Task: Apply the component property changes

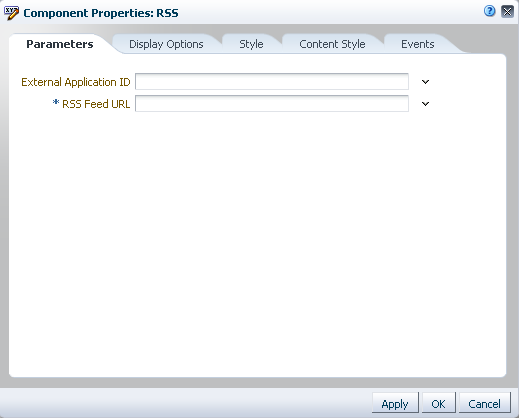Action: click(x=395, y=404)
